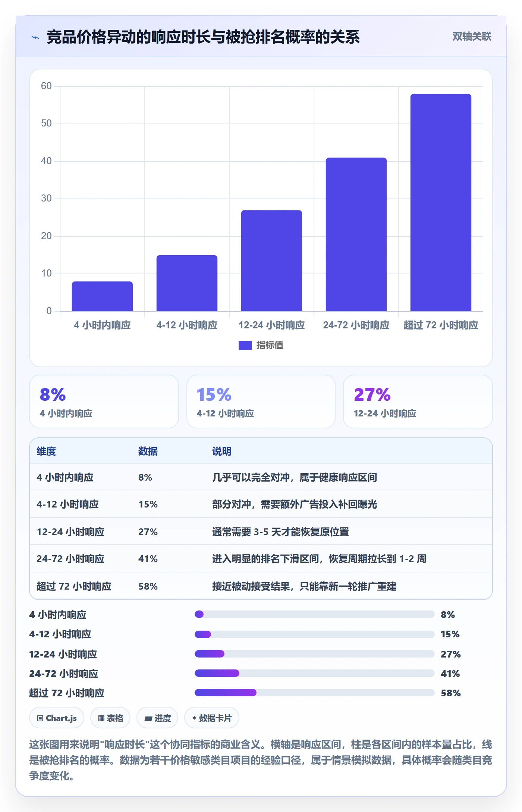Click the progress bar showing 15%
The width and height of the screenshot is (522, 812).
315,634
